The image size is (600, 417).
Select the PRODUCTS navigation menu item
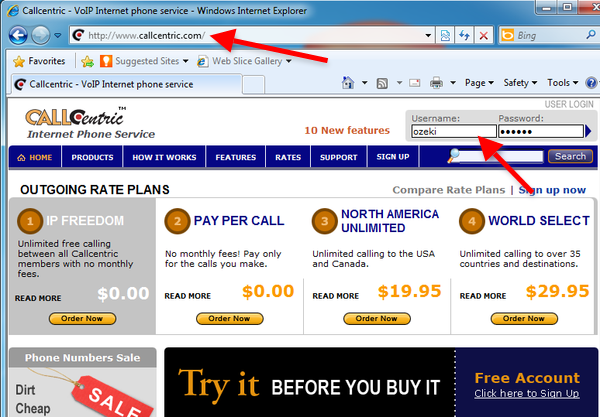tap(92, 157)
